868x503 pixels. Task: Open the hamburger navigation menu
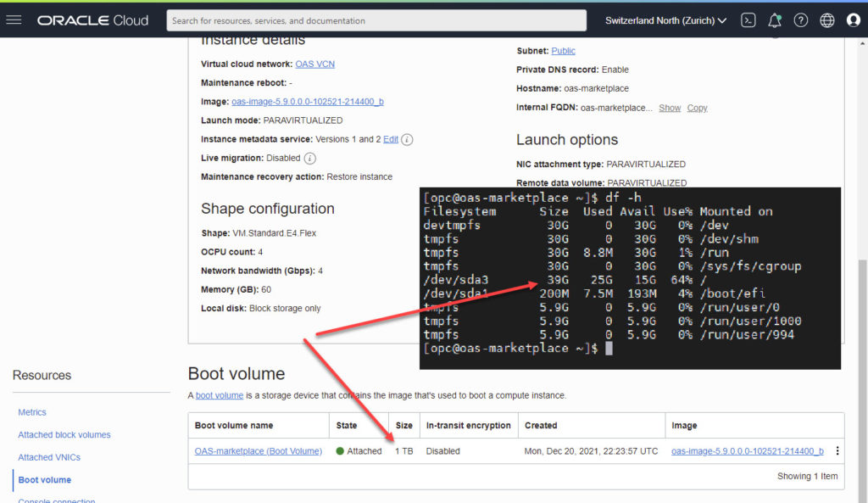pyautogui.click(x=14, y=20)
